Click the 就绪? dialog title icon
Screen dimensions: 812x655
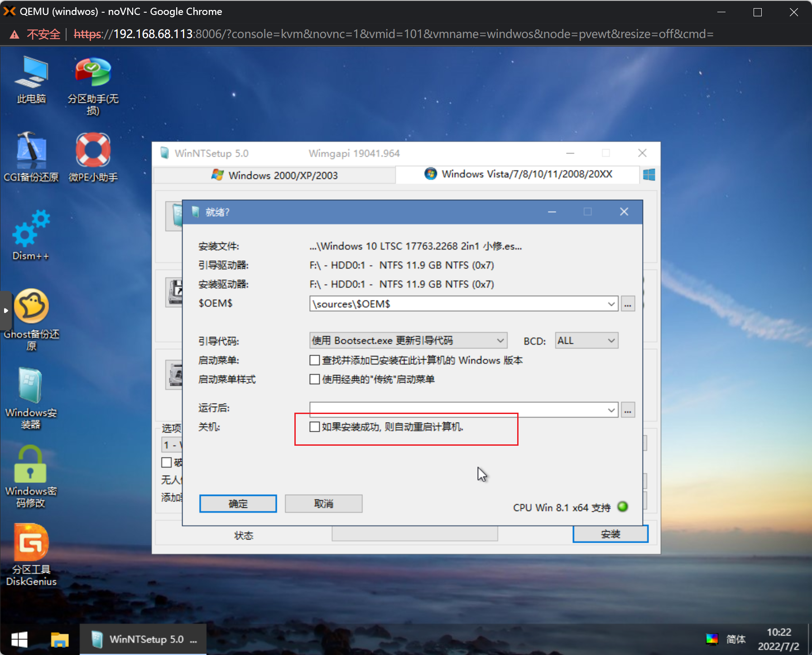point(195,212)
